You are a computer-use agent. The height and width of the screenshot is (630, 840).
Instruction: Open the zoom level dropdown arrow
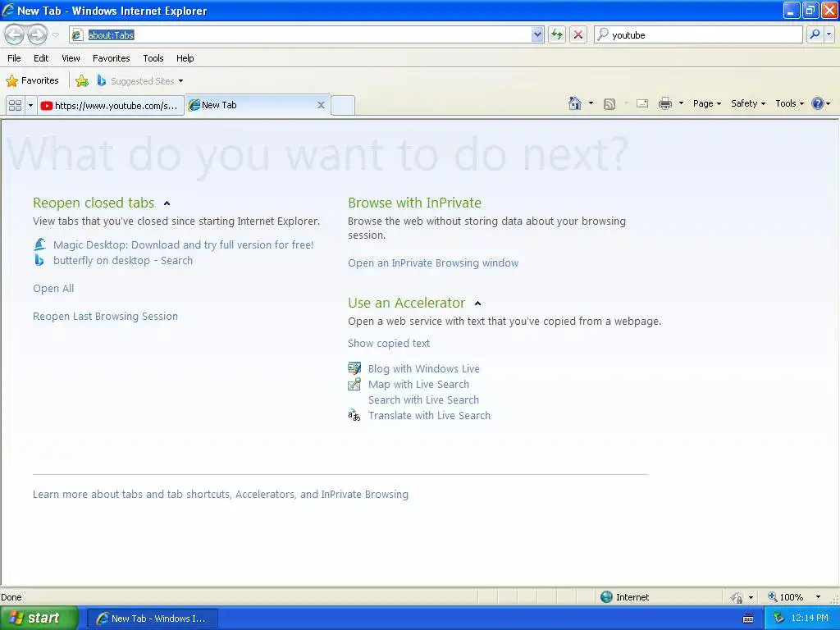[x=818, y=597]
